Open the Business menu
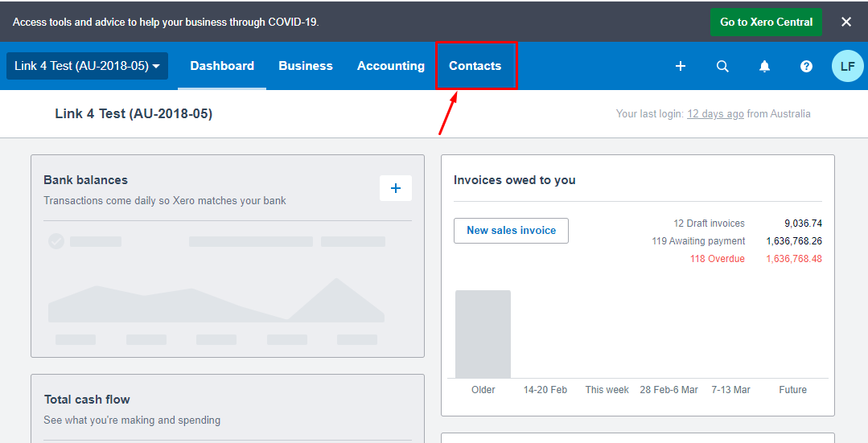This screenshot has height=443, width=868. coord(306,66)
